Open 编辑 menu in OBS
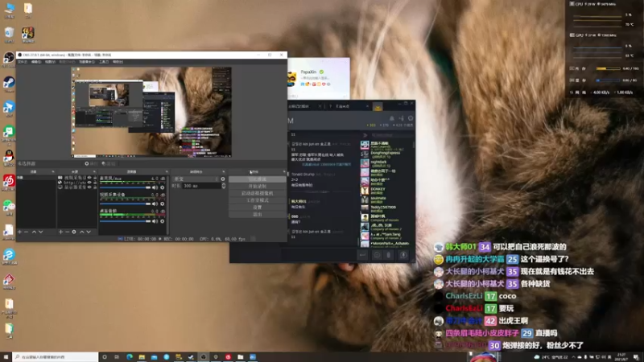 (36, 62)
